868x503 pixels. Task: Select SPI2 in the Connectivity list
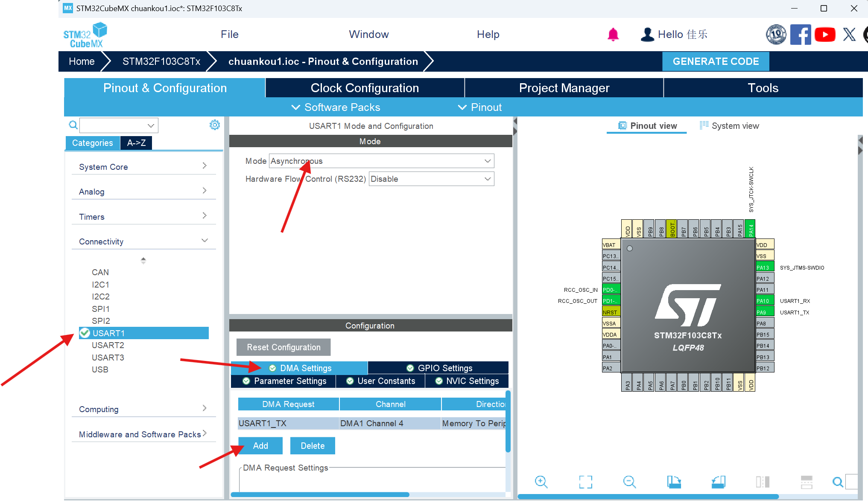101,321
